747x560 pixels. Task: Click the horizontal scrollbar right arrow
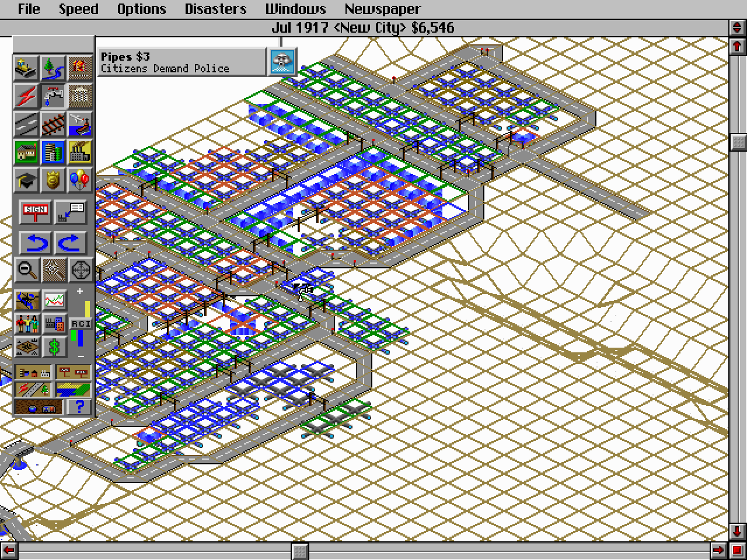[x=719, y=550]
